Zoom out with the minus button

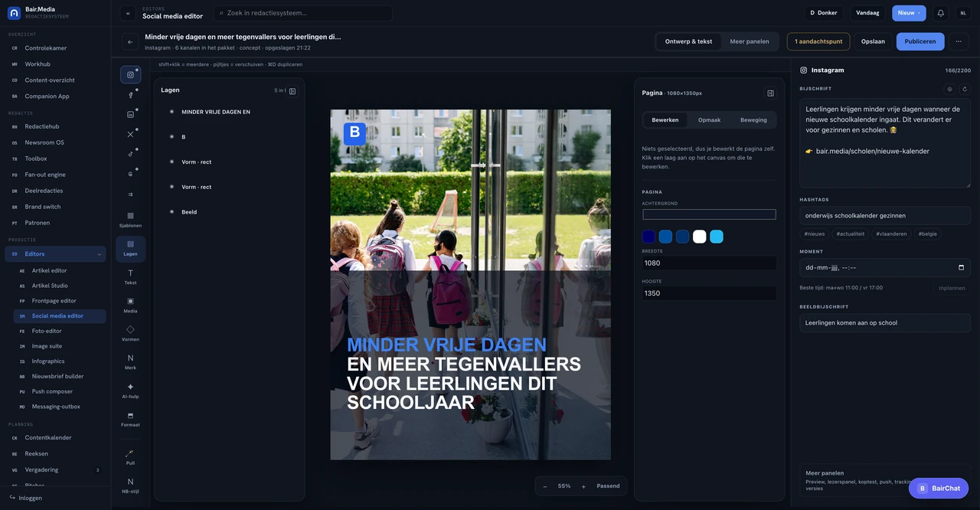[x=545, y=486]
